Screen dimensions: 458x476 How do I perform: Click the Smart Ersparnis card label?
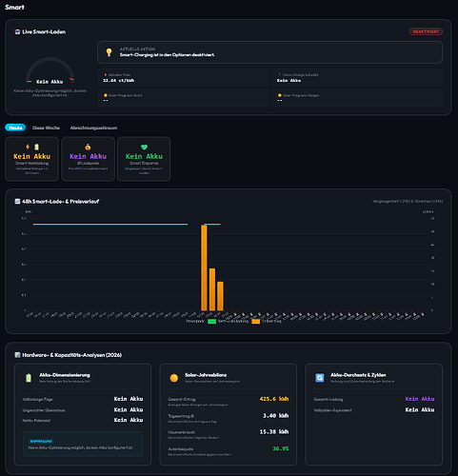tap(144, 163)
